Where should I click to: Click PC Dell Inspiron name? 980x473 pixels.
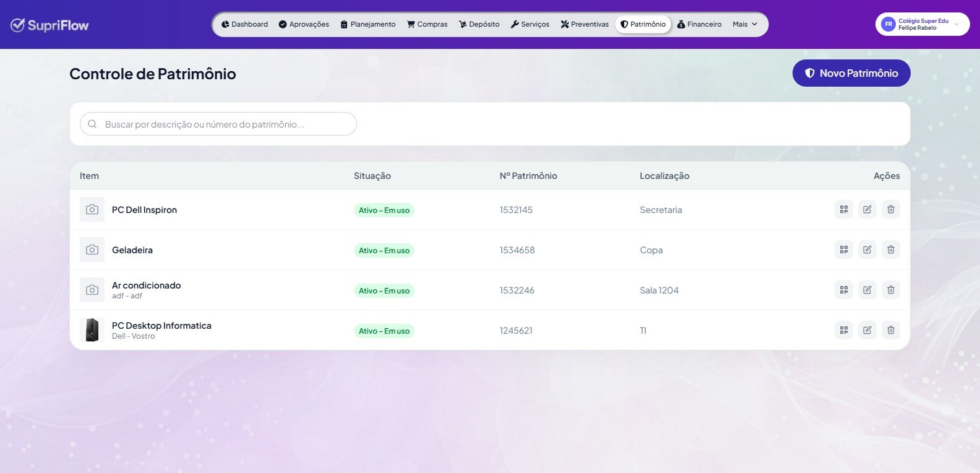144,210
